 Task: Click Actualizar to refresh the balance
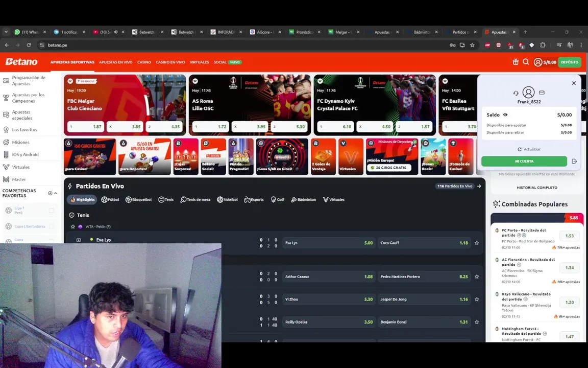[529, 149]
